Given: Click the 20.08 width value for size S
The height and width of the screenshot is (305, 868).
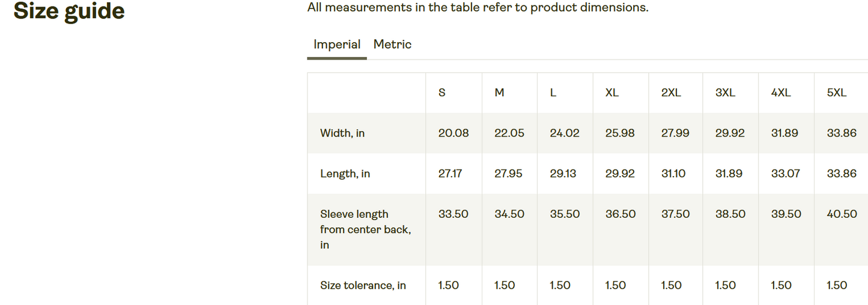Looking at the screenshot, I should click(454, 134).
